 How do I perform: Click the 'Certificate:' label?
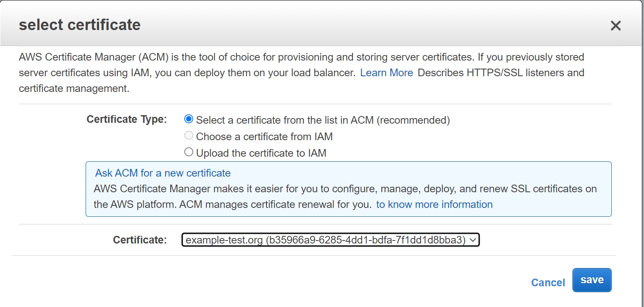(x=140, y=240)
